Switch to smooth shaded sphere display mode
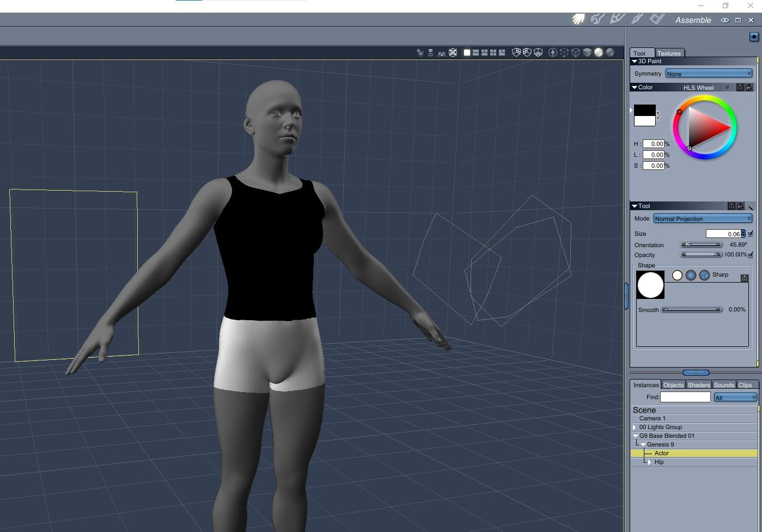Image resolution: width=762 pixels, height=532 pixels. 599,52
